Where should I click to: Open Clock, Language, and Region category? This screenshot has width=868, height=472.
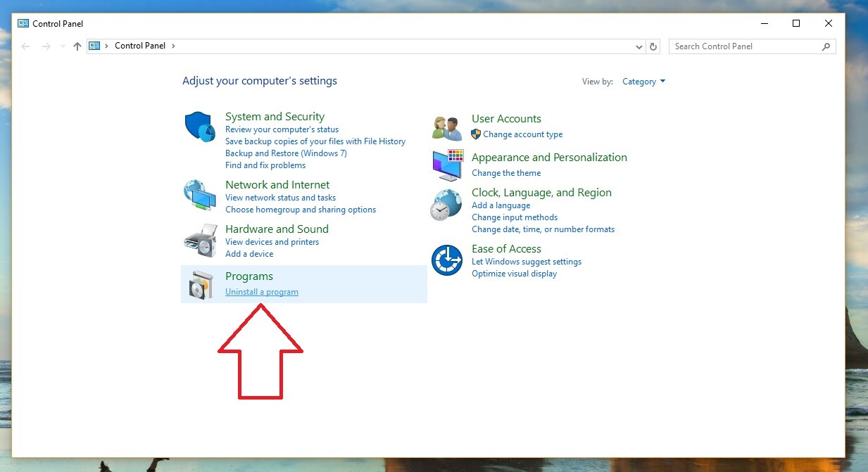tap(541, 193)
